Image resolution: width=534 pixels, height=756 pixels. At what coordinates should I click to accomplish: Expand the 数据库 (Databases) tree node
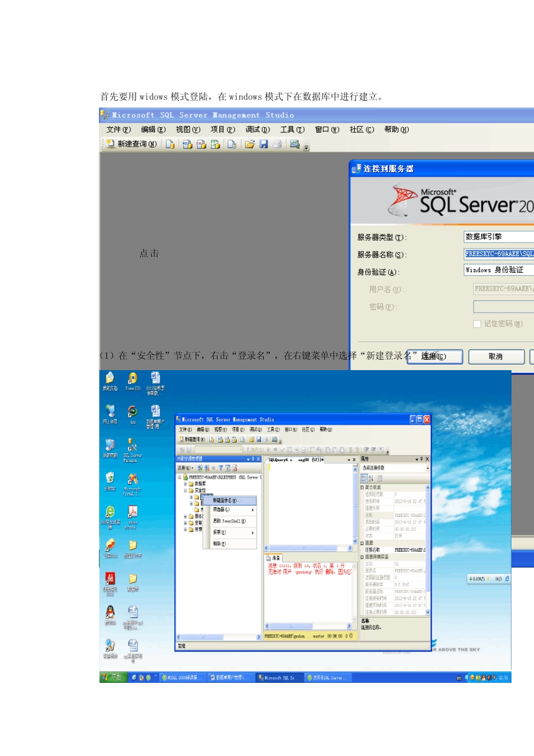[185, 484]
